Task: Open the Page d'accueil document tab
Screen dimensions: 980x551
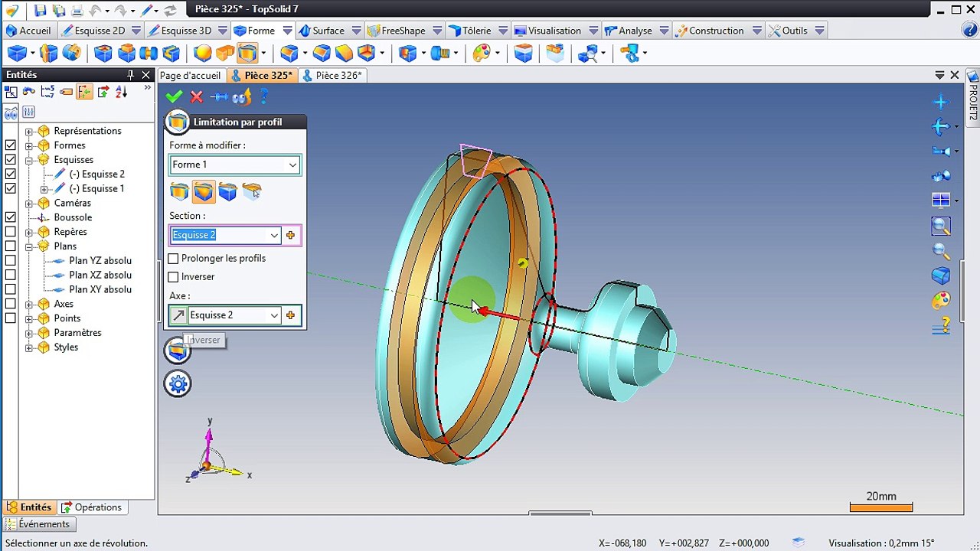Action: click(x=190, y=75)
